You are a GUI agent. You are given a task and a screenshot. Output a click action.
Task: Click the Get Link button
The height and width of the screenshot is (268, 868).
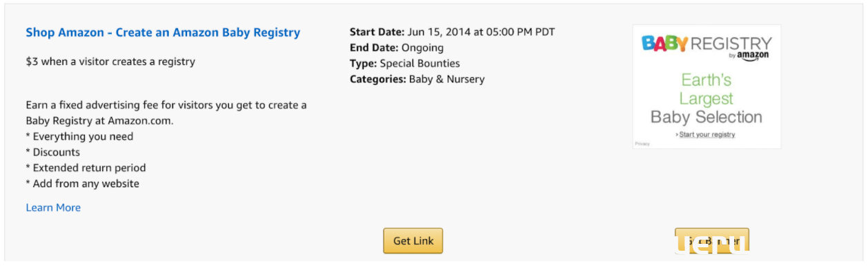tap(413, 241)
